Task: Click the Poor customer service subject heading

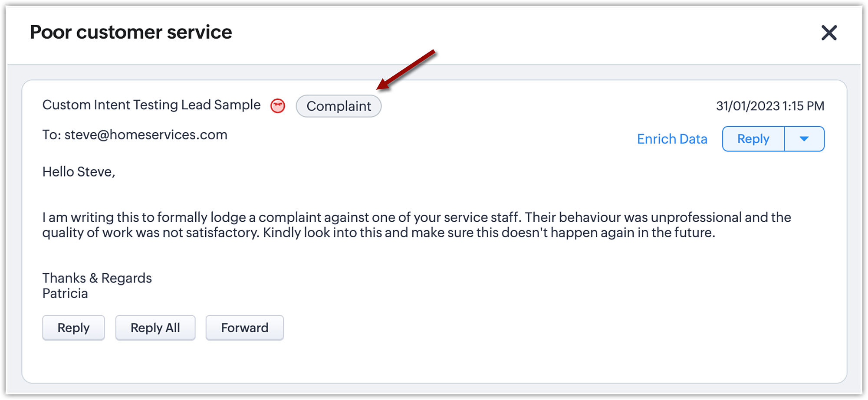Action: point(131,32)
